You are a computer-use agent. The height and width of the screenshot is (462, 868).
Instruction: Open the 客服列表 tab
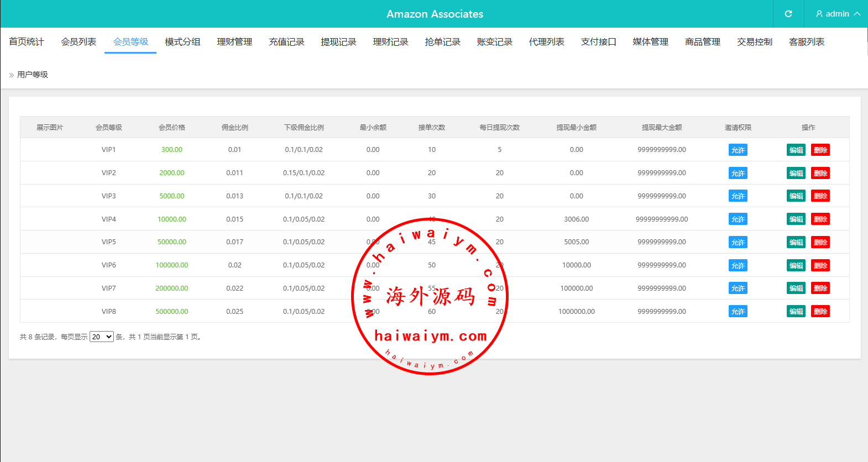click(806, 42)
